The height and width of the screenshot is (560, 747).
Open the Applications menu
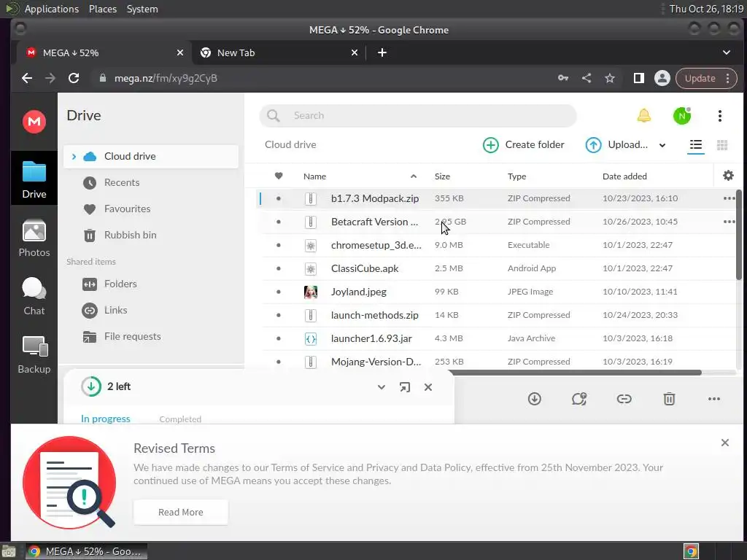click(52, 9)
